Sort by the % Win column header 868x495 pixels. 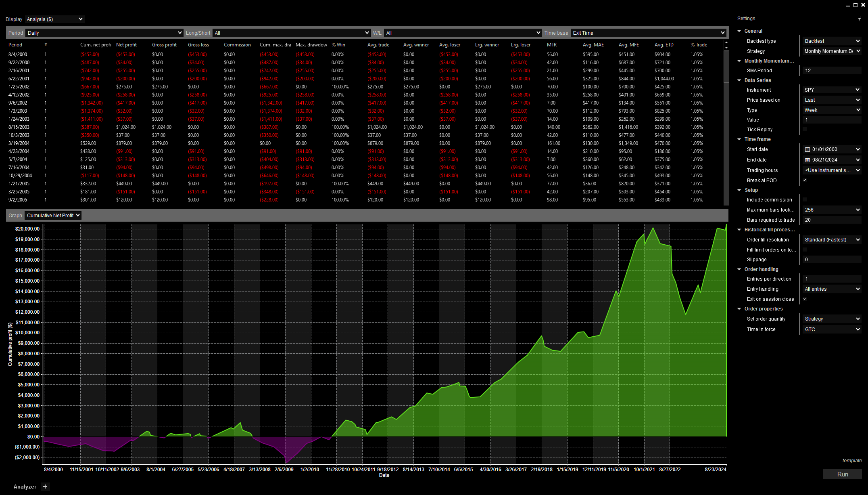(338, 45)
